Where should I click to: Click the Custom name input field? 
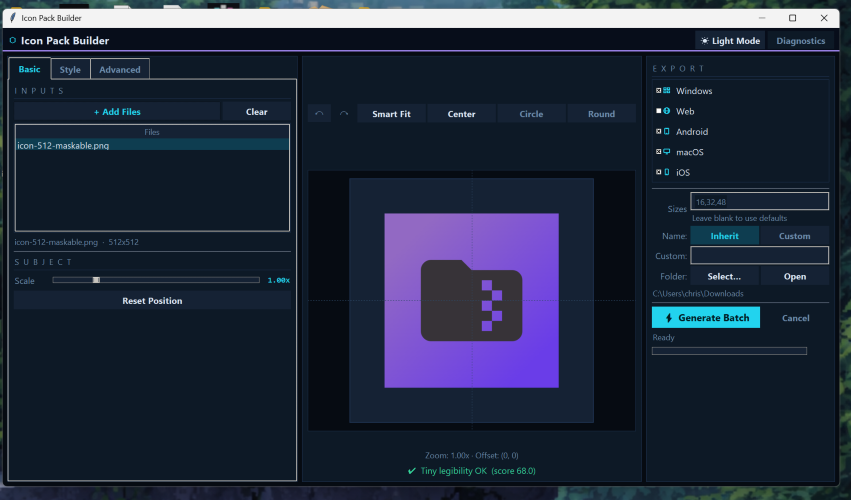[x=759, y=255]
